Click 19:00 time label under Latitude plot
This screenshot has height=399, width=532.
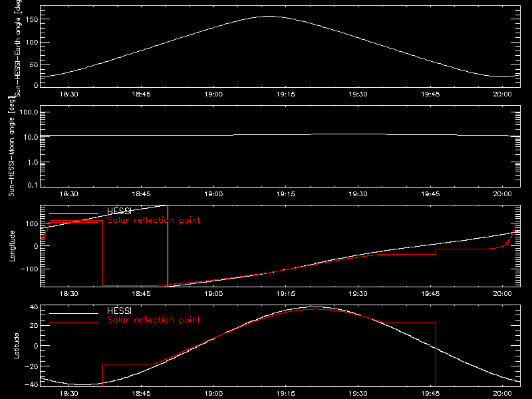pyautogui.click(x=213, y=394)
